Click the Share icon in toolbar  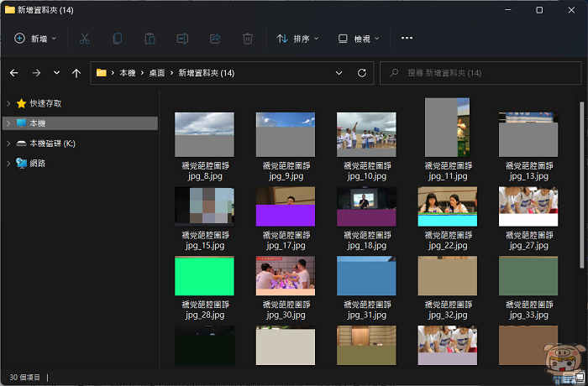click(215, 39)
